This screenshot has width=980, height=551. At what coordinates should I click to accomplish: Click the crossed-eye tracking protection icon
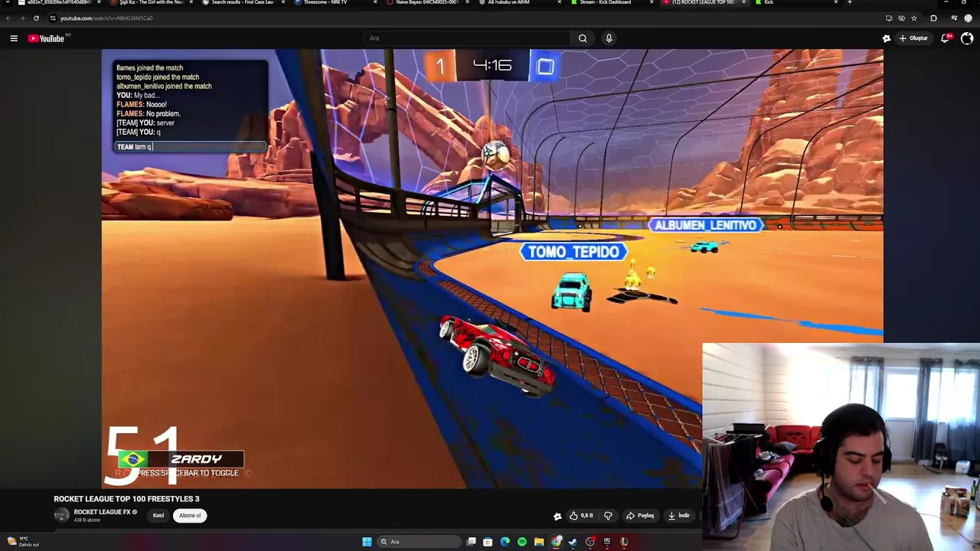(901, 18)
